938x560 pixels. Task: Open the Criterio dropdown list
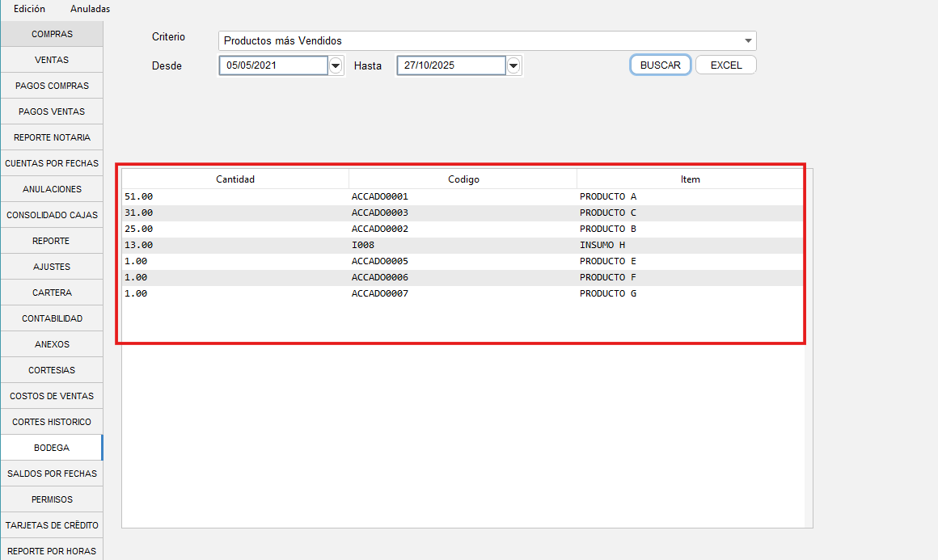[747, 41]
